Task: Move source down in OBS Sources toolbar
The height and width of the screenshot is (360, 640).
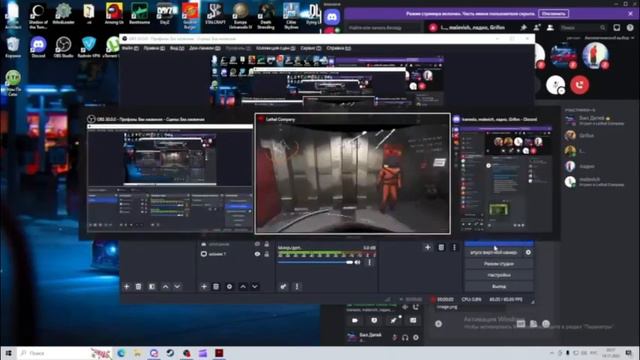Action: click(255, 287)
